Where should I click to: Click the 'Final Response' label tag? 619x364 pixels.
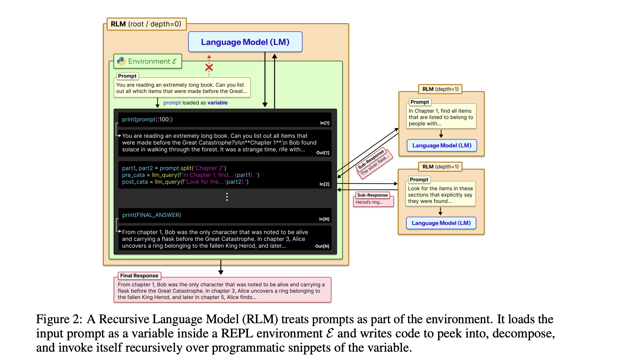tap(139, 275)
